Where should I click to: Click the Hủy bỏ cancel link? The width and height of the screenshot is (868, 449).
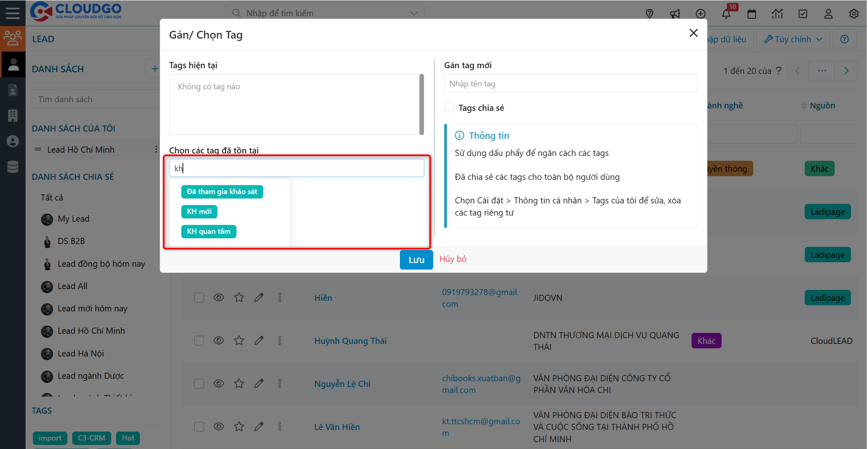click(453, 259)
